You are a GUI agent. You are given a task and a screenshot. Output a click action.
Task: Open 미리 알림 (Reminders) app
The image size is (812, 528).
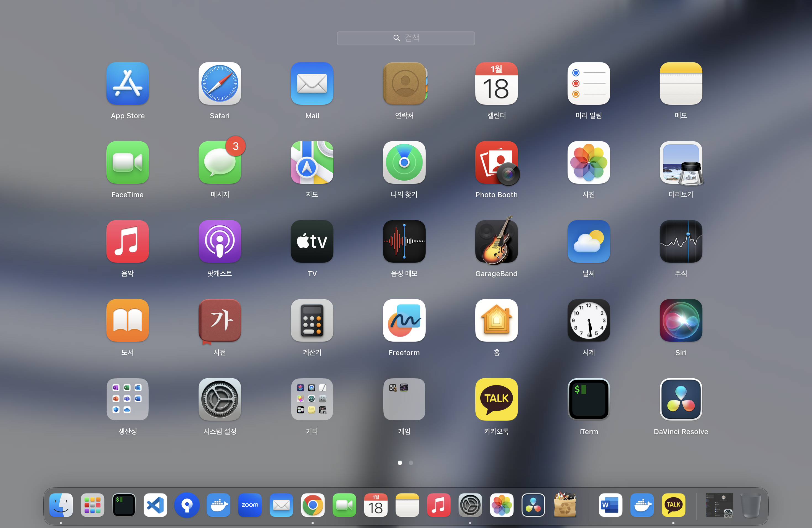[x=589, y=83]
